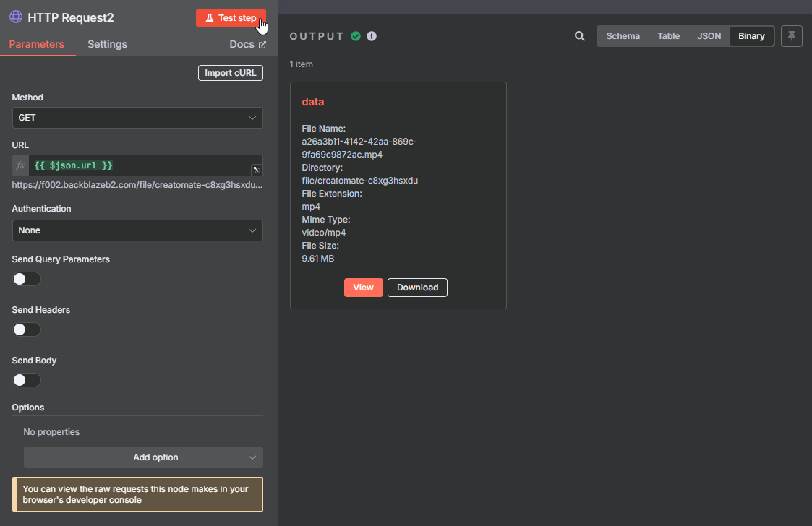Viewport: 812px width, 526px height.
Task: Click the URL expression input field
Action: [x=141, y=165]
